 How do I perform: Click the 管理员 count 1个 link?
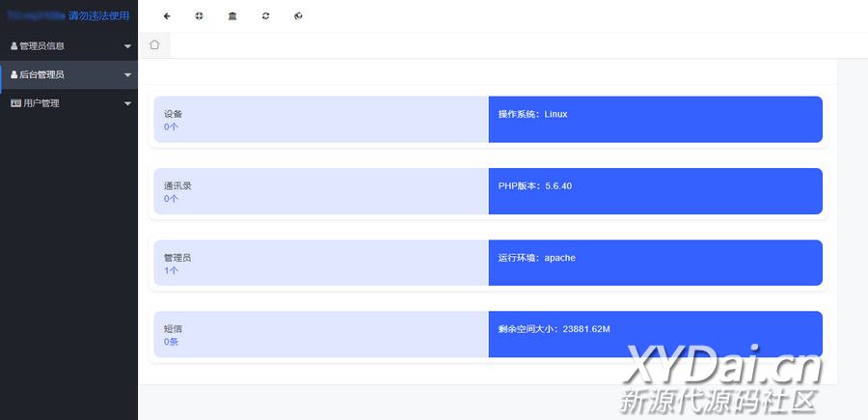tap(171, 270)
